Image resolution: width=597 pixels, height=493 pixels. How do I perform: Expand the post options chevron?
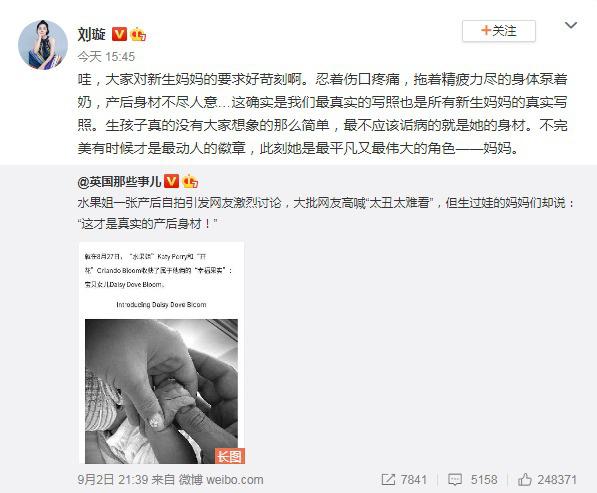(571, 25)
